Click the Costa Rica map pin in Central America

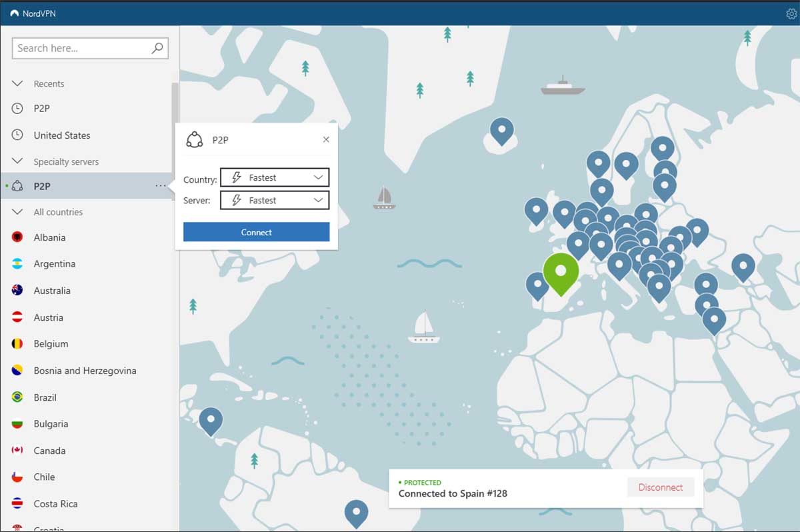click(211, 421)
